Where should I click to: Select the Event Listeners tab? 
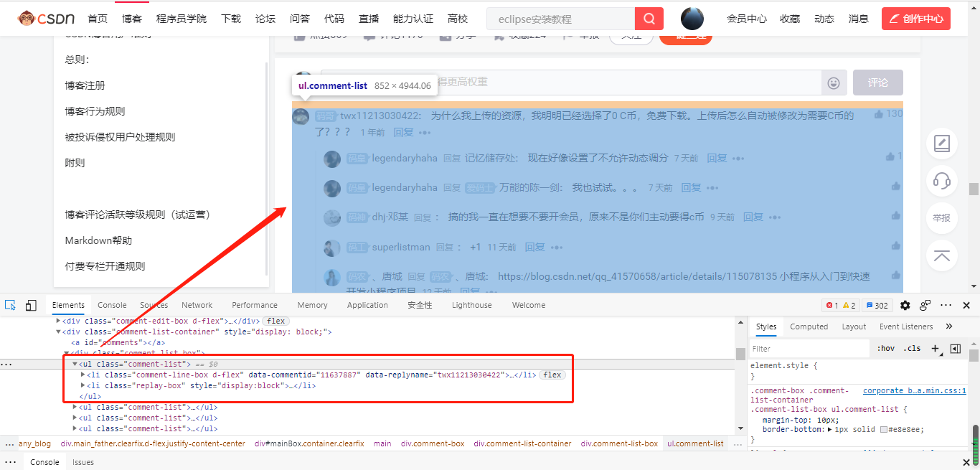pos(906,326)
